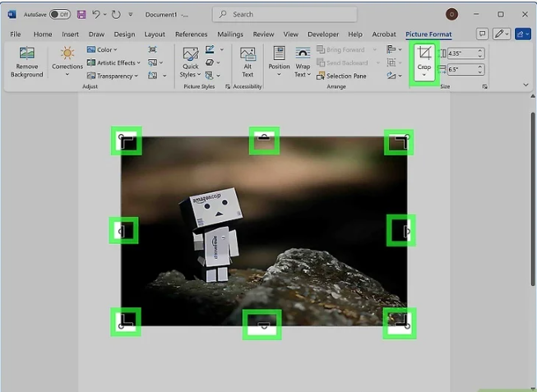537x392 pixels.
Task: Go to the Design tab
Action: (124, 35)
